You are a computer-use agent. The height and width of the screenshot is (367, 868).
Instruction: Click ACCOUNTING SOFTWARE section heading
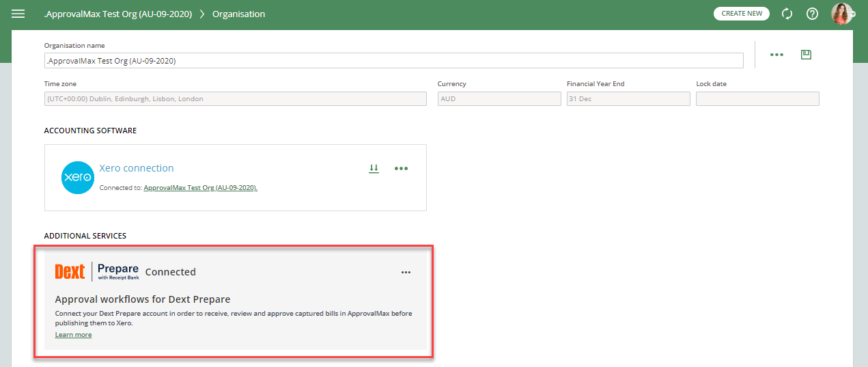(90, 131)
